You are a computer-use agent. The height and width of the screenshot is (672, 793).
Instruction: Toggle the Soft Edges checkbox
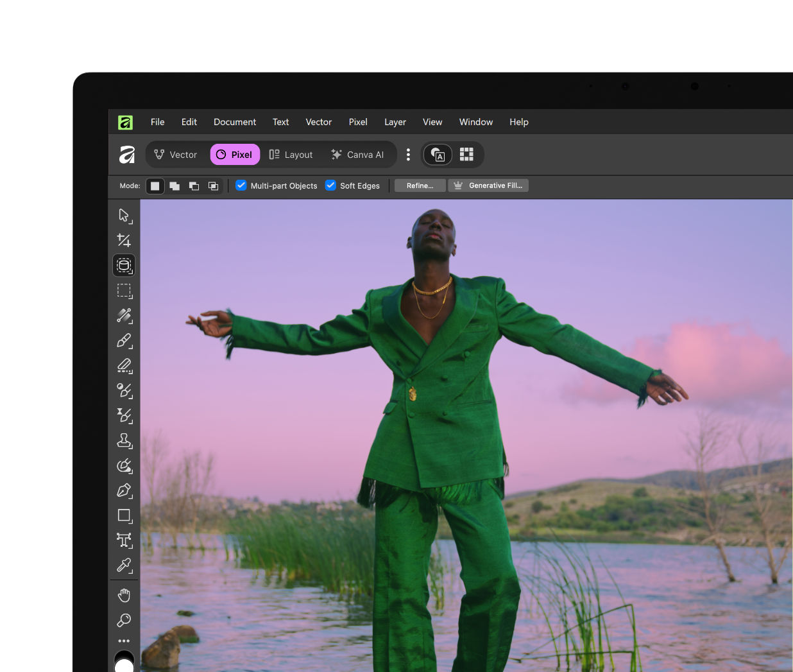point(330,185)
